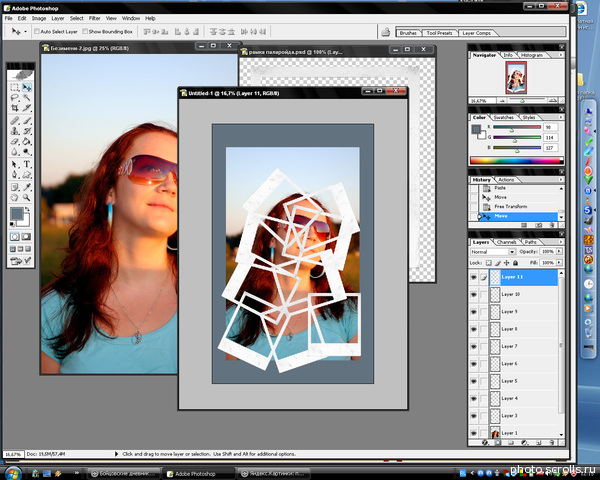Screen dimensions: 600x480
Task: Open the File Browser toggle icon
Action: coord(385,32)
